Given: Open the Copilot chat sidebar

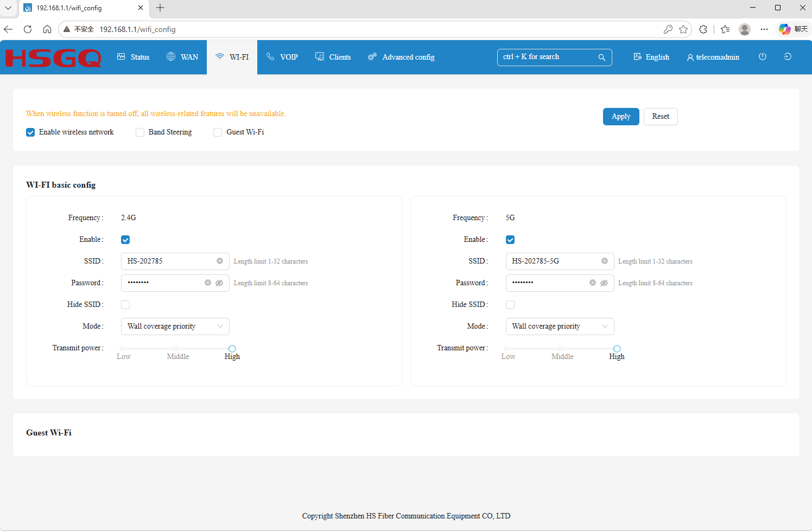Looking at the screenshot, I should pyautogui.click(x=793, y=29).
